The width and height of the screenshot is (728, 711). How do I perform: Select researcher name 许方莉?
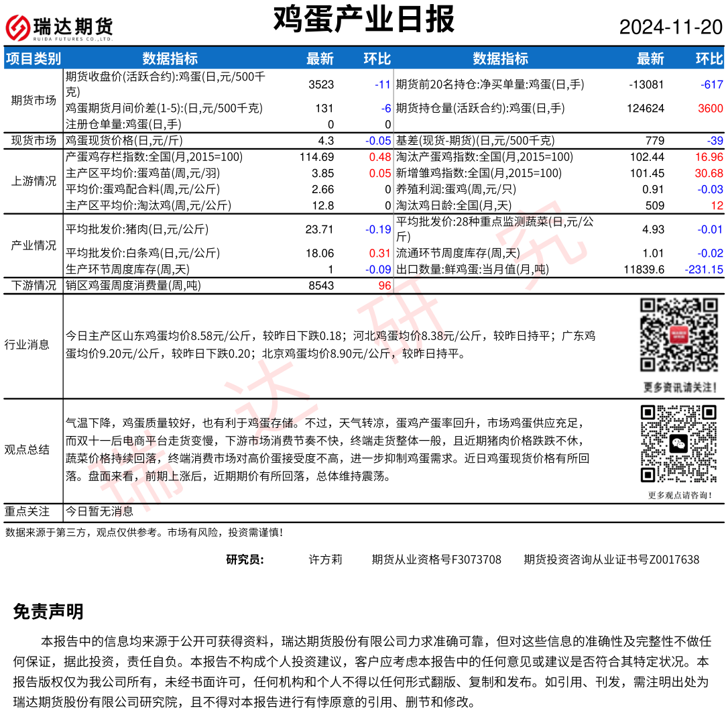[x=325, y=559]
